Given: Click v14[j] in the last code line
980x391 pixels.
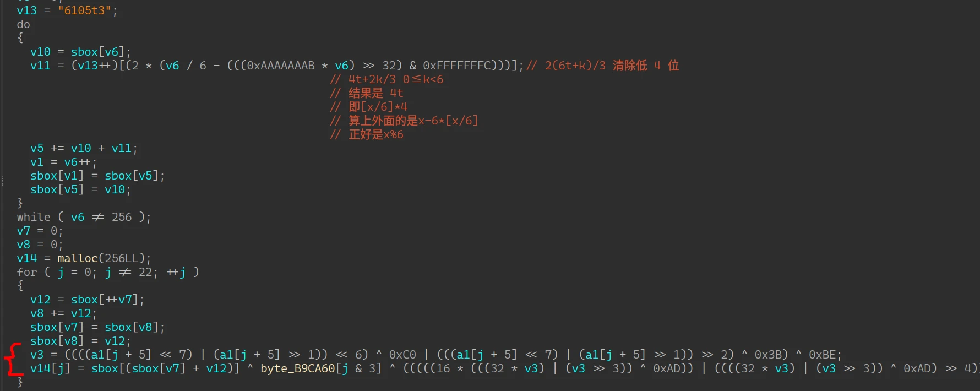Looking at the screenshot, I should (50, 368).
